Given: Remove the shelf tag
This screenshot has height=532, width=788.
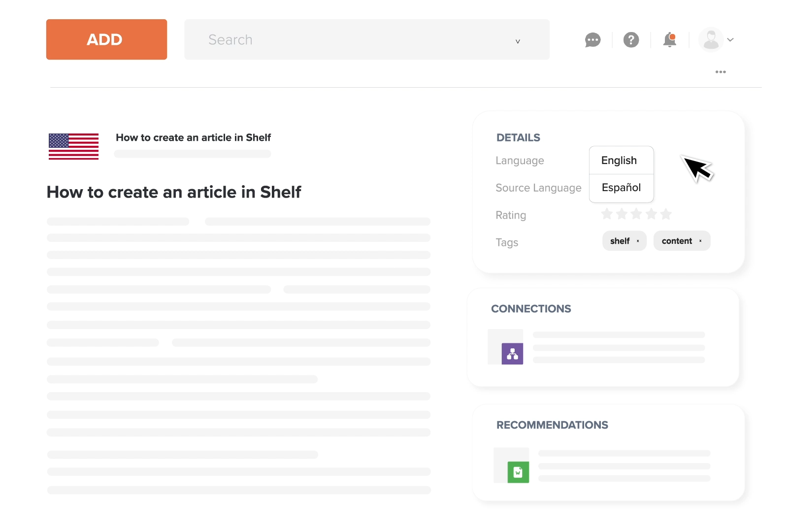Looking at the screenshot, I should point(638,241).
